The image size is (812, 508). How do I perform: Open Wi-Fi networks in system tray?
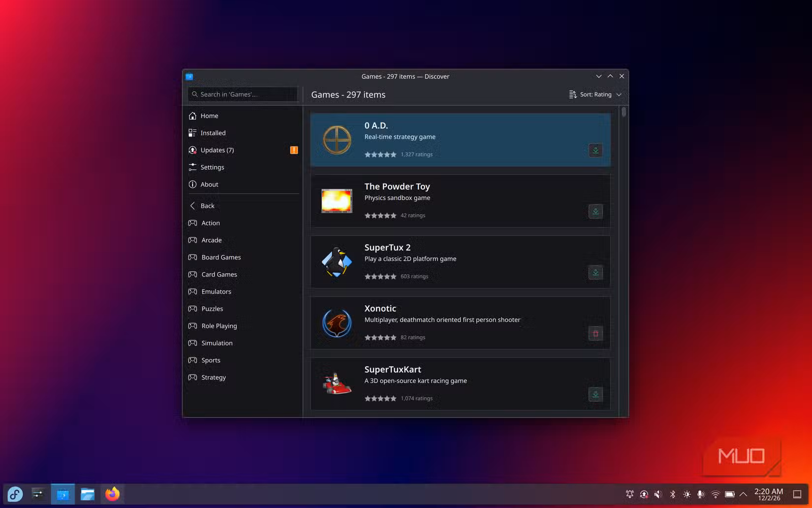tap(716, 494)
